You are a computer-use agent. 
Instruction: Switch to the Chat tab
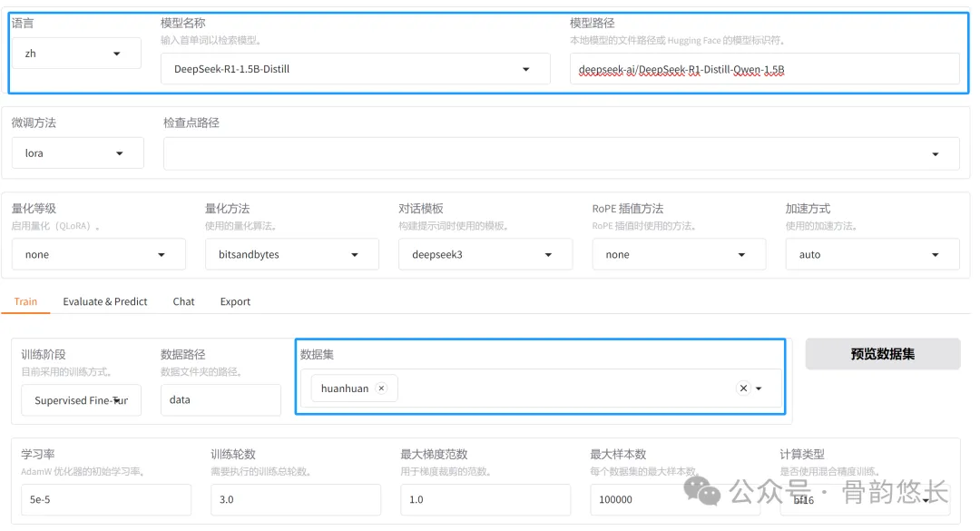183,301
